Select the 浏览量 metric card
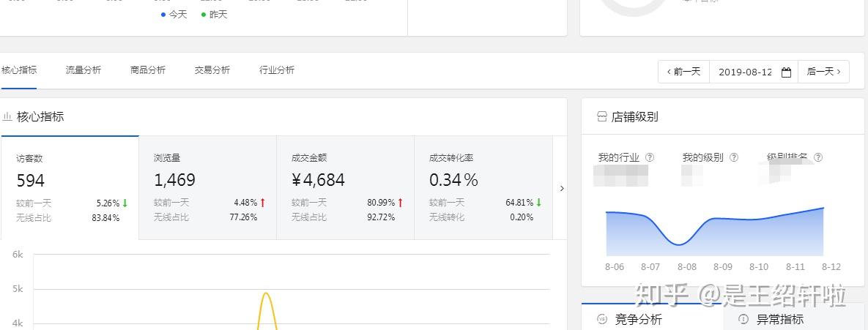This screenshot has height=330, width=868. (x=207, y=188)
